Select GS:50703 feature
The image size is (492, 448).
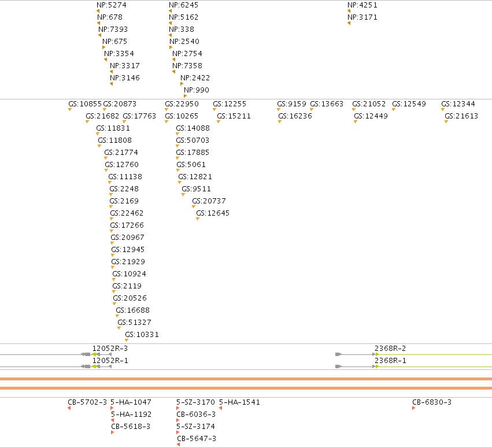(x=193, y=140)
